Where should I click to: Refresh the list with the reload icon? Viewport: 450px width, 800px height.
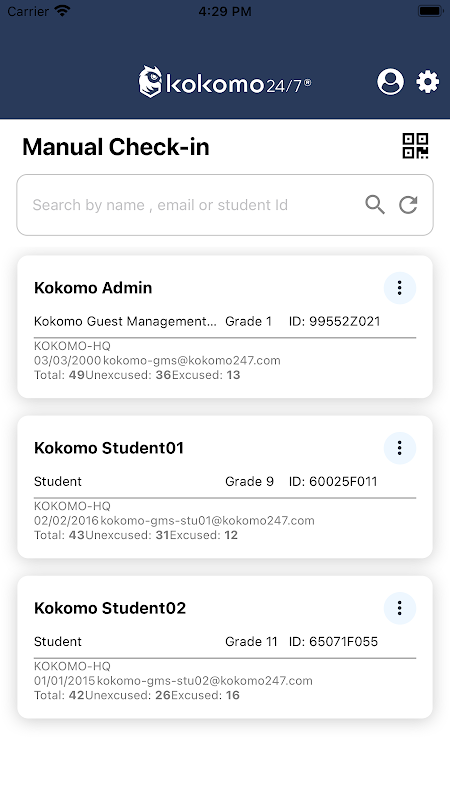[408, 205]
